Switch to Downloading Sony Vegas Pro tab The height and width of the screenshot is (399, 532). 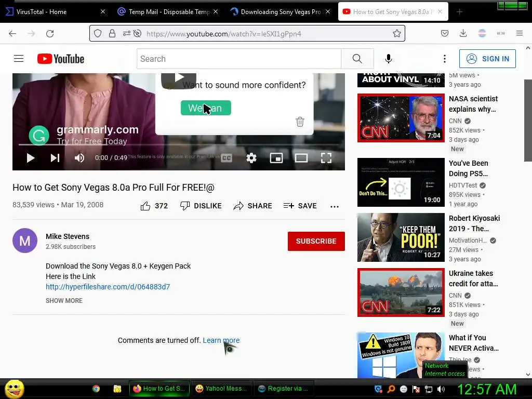tap(280, 12)
